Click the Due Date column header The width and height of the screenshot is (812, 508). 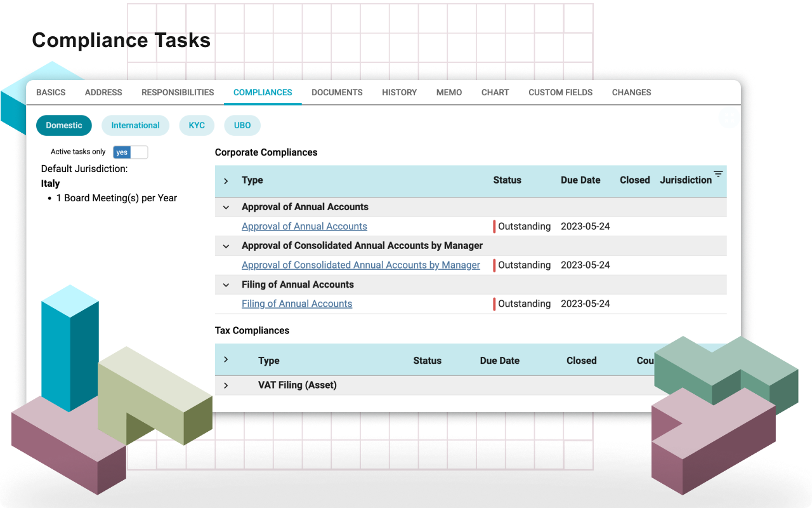(580, 180)
